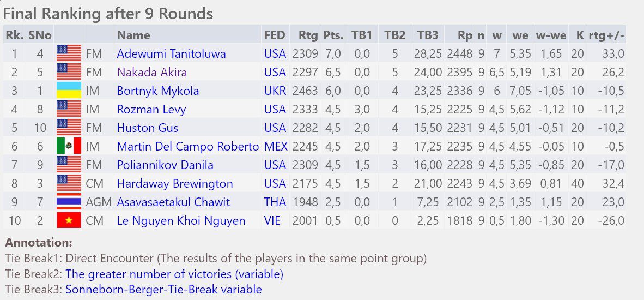Viewport: 644px width, 300px height.
Task: Click the TB3 column header
Action: click(x=428, y=35)
